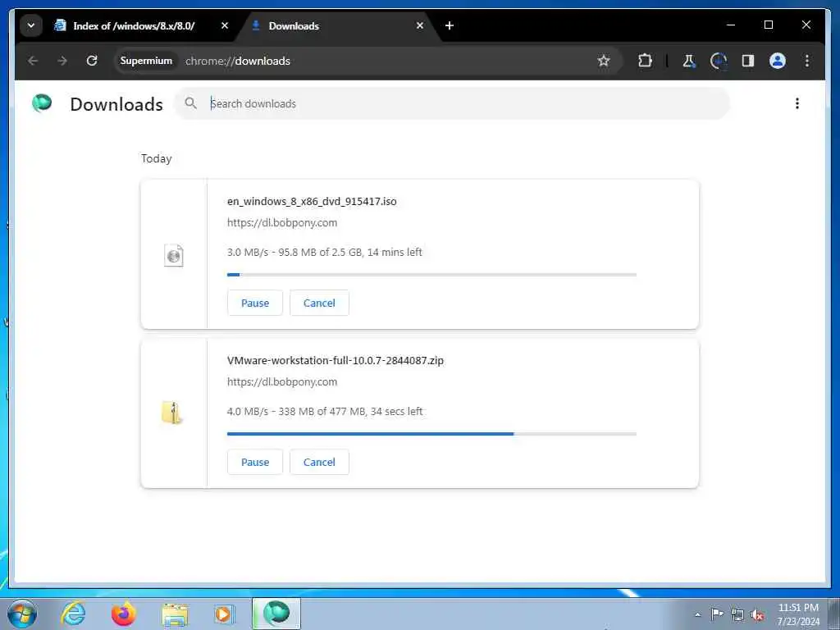Bookmark this page with the star icon
840x630 pixels.
[x=604, y=61]
